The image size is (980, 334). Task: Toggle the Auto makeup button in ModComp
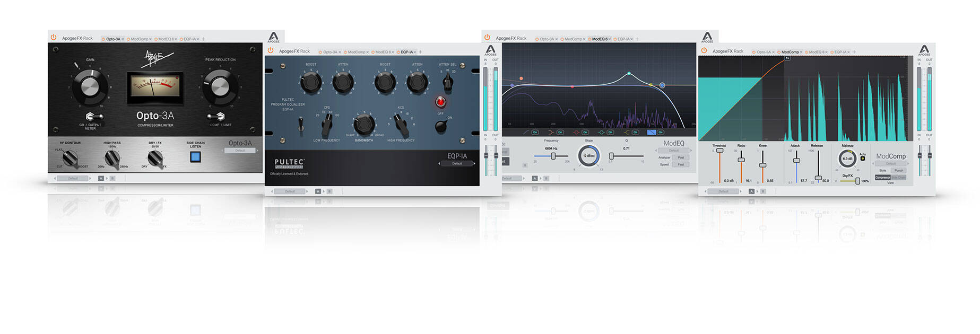click(863, 159)
